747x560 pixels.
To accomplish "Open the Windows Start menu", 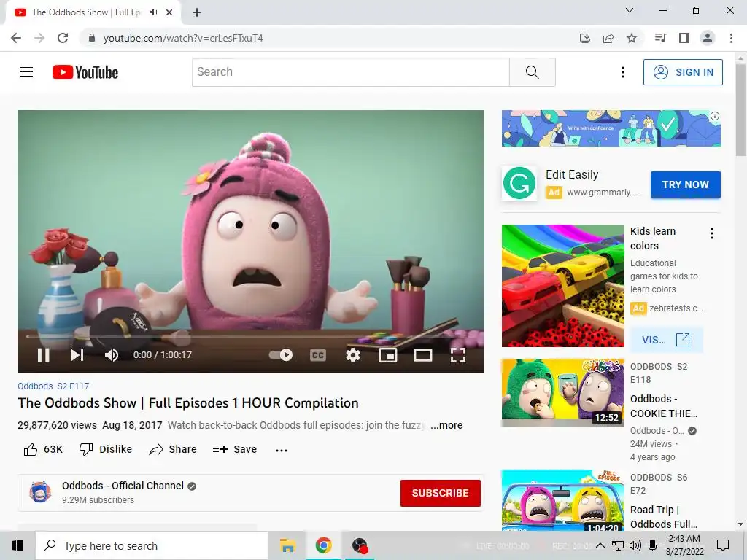I will (x=18, y=545).
